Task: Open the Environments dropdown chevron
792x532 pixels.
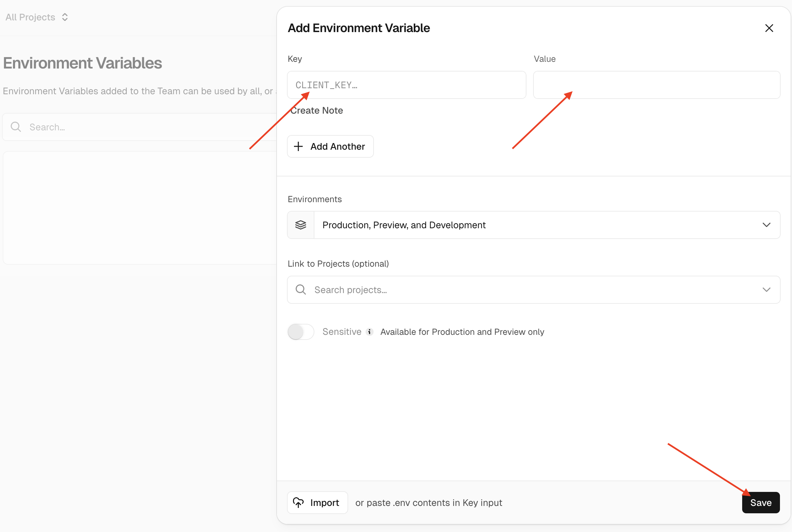Action: 766,225
